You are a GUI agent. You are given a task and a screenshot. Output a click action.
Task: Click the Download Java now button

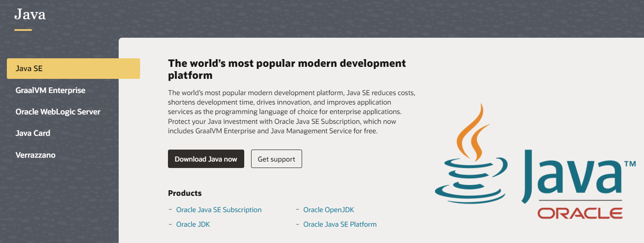pyautogui.click(x=206, y=159)
